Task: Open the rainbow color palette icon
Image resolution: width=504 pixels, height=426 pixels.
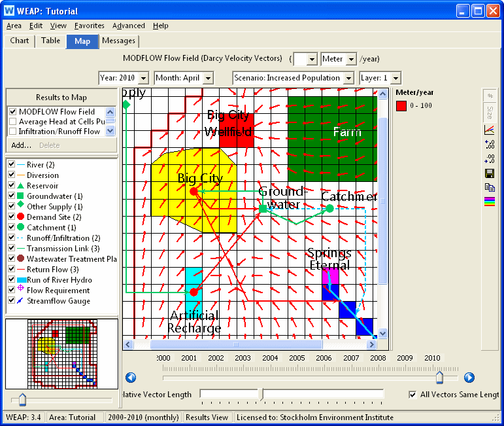Action: point(489,202)
